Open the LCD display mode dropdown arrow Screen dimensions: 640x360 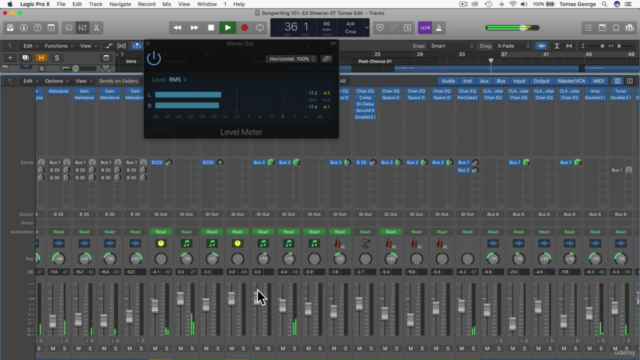tap(367, 28)
